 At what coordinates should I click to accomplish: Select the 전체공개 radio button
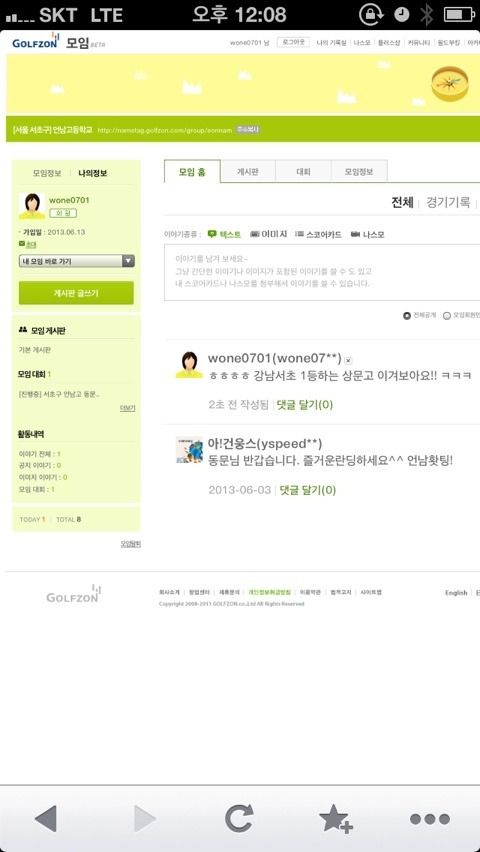(x=407, y=316)
